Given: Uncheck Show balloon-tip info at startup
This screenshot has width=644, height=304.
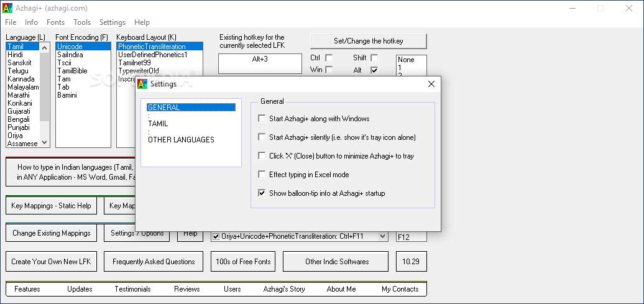Looking at the screenshot, I should [262, 193].
